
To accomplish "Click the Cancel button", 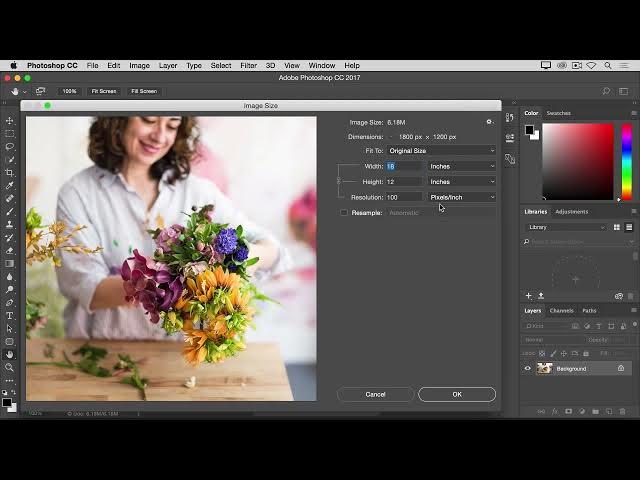I will coord(375,394).
